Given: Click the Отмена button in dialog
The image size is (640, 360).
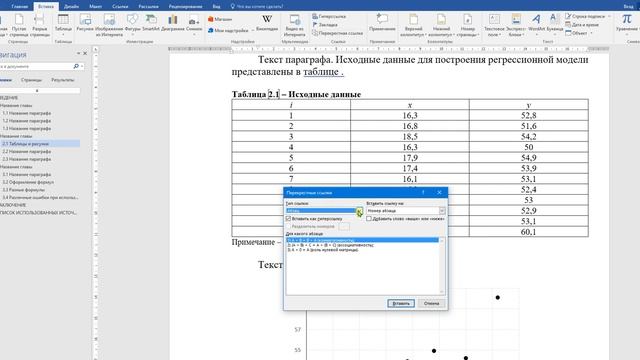Looking at the screenshot, I should tap(431, 303).
